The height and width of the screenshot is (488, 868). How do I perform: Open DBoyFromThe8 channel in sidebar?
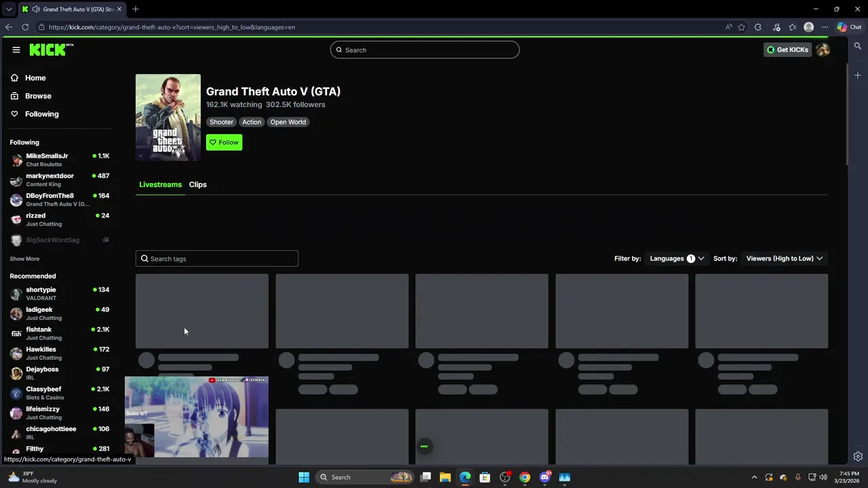point(60,199)
